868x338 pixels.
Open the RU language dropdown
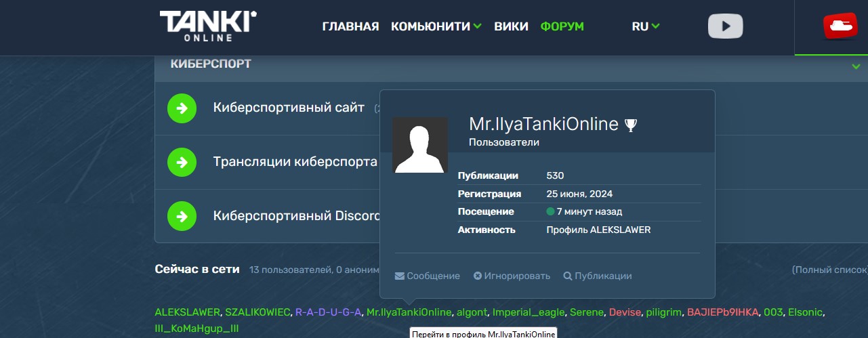coord(646,26)
